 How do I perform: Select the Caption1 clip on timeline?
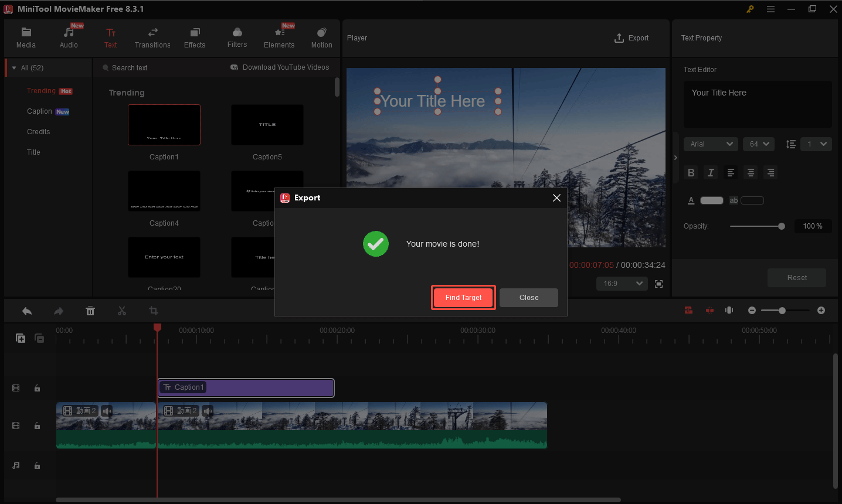(x=246, y=387)
